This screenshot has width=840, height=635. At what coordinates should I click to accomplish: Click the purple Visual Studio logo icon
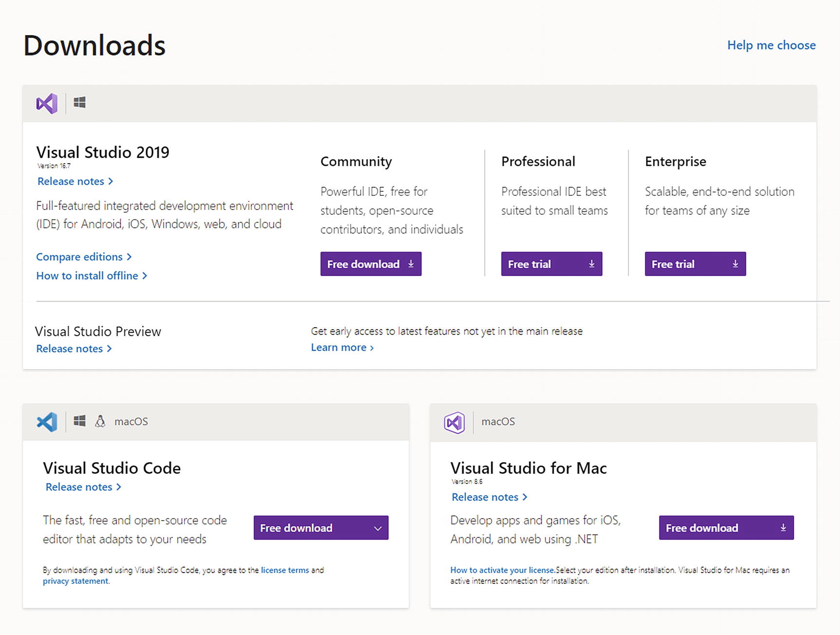point(47,103)
